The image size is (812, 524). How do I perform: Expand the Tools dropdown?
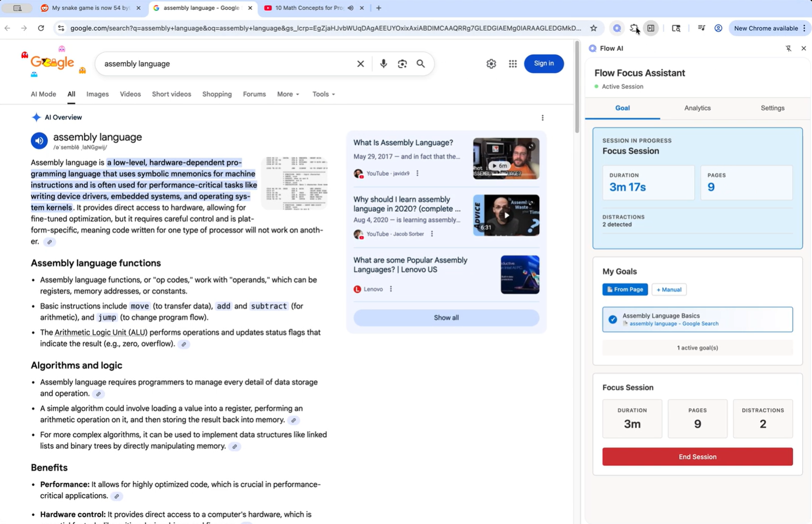click(324, 94)
